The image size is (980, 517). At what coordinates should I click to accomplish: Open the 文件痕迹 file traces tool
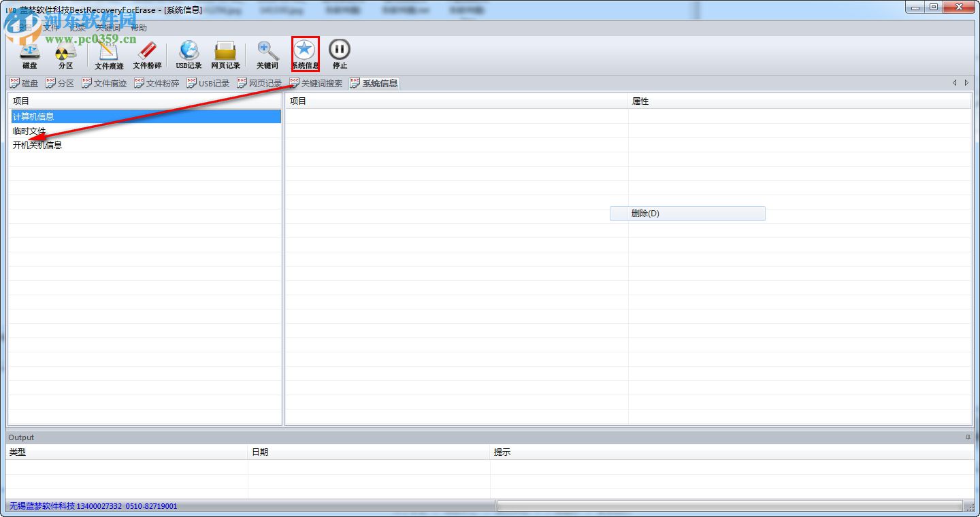(x=109, y=54)
